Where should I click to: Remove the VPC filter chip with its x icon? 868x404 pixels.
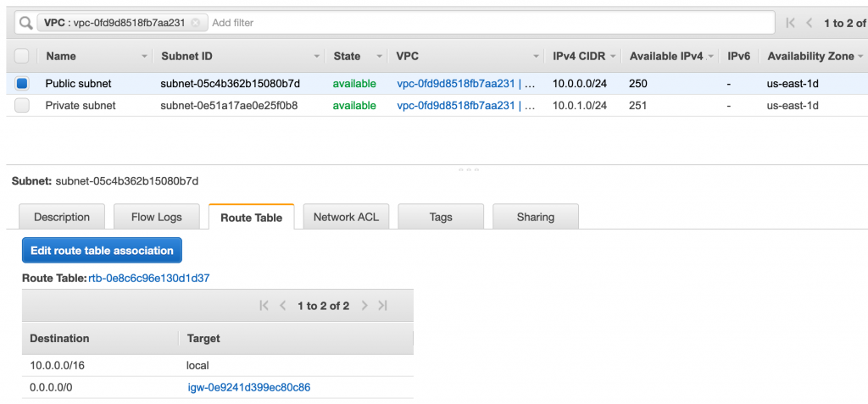pyautogui.click(x=196, y=23)
